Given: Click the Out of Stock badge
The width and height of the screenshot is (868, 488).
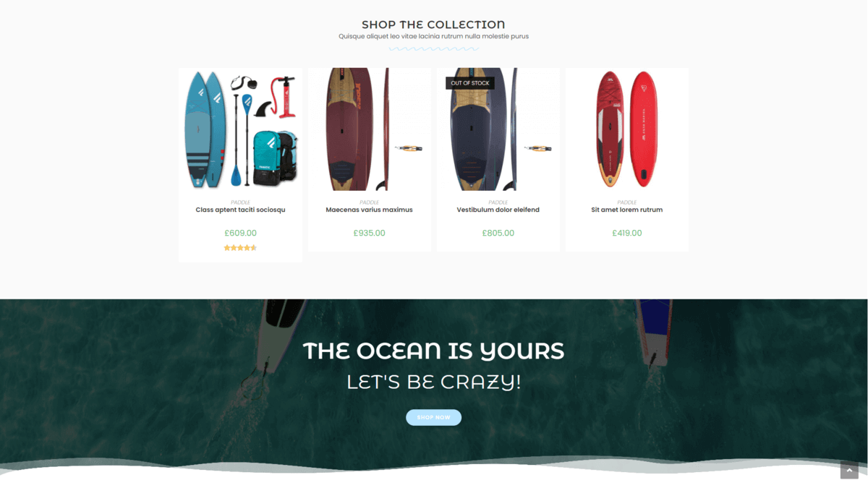Looking at the screenshot, I should point(470,83).
